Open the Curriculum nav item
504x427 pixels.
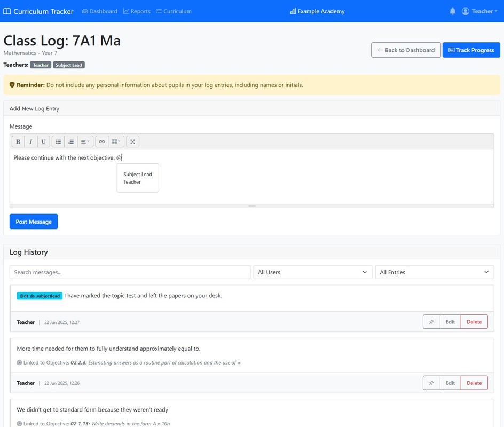(x=174, y=11)
